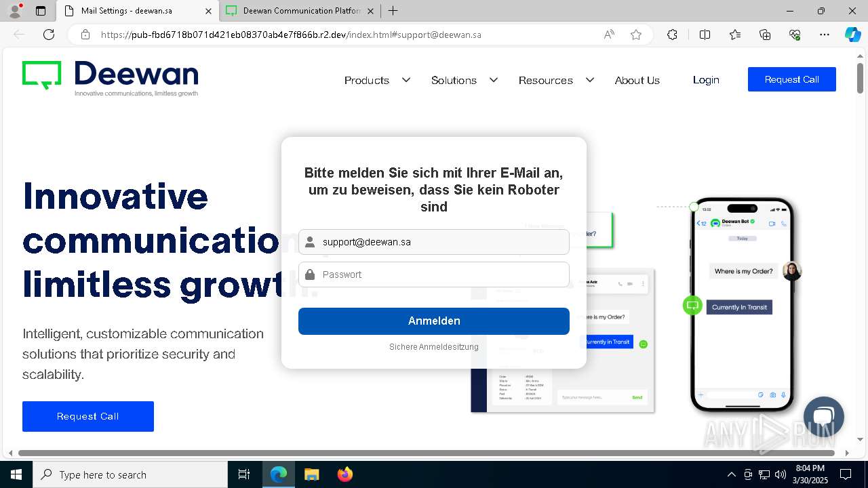Open volume control in tray

[781, 474]
